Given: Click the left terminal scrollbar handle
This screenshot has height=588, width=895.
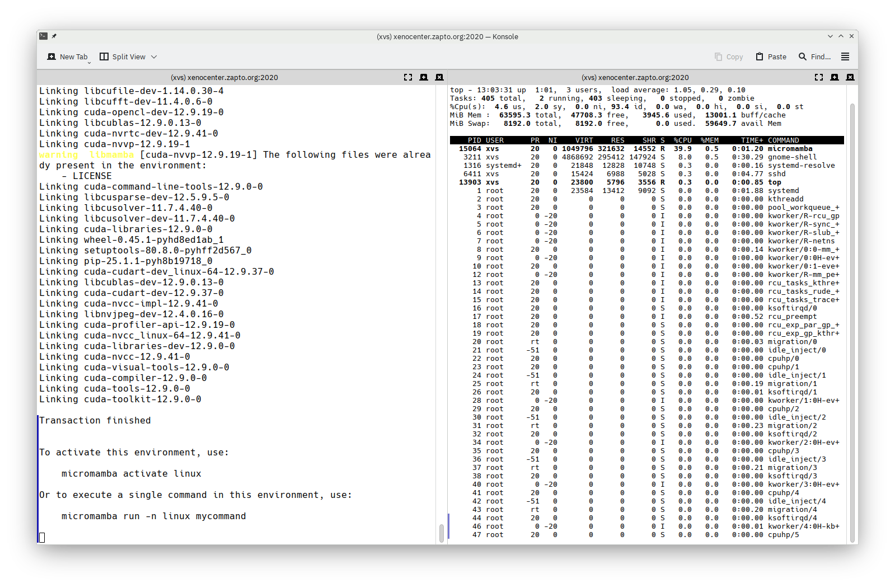Looking at the screenshot, I should pos(442,533).
